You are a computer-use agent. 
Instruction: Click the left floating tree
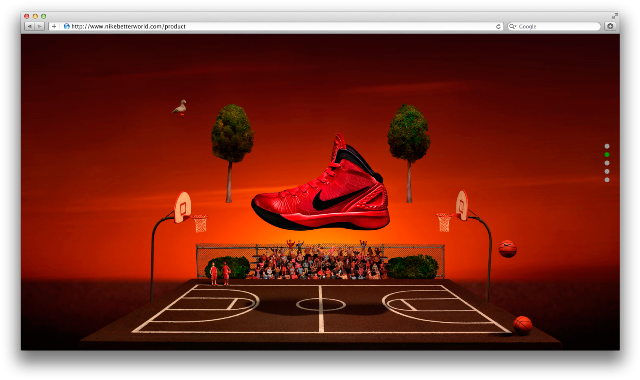(x=232, y=152)
